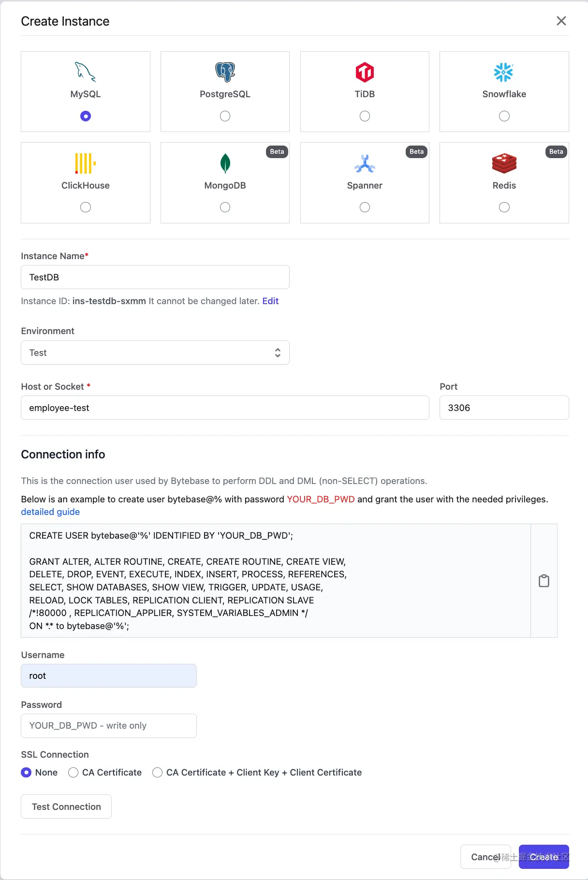Screen dimensions: 588x880
Task: Click the TiDB red logo icon
Action: 365,72
